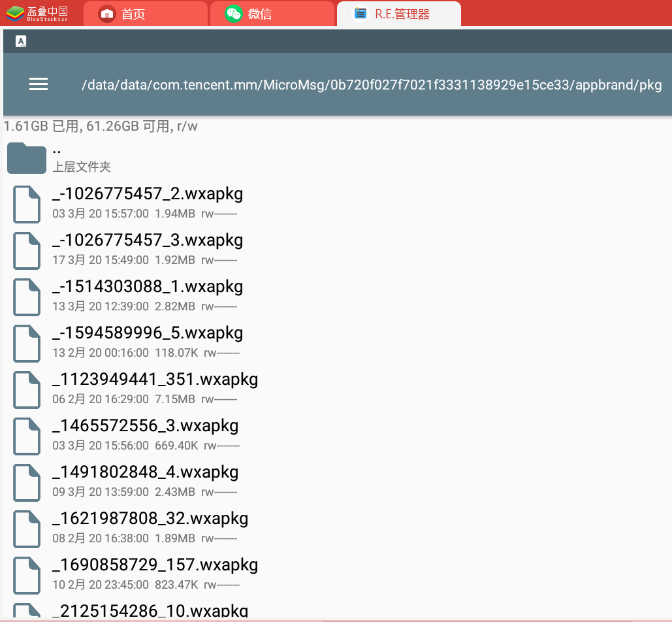Select file _1123949441_351.wxapkg
Viewport: 672px width, 622px height.
click(155, 380)
